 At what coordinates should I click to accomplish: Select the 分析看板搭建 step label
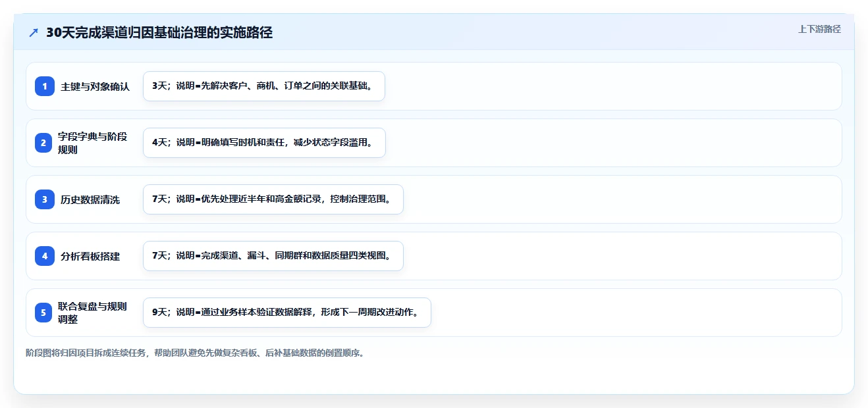tap(90, 256)
